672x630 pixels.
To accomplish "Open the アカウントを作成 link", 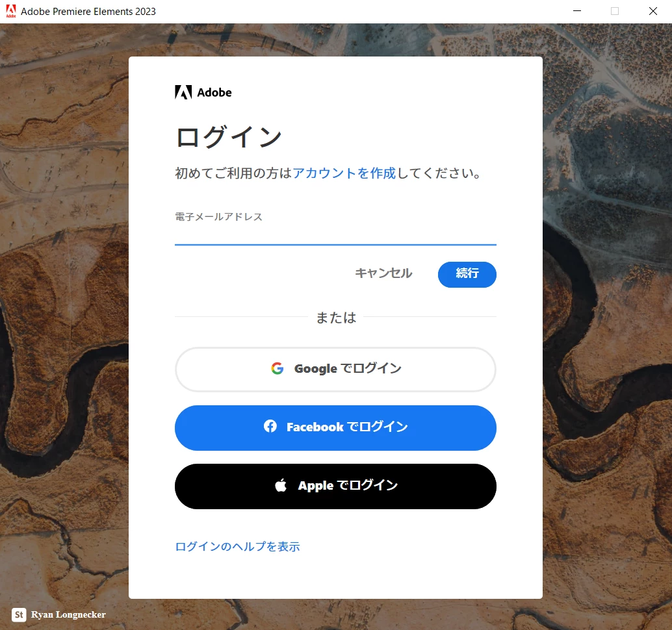I will (344, 173).
